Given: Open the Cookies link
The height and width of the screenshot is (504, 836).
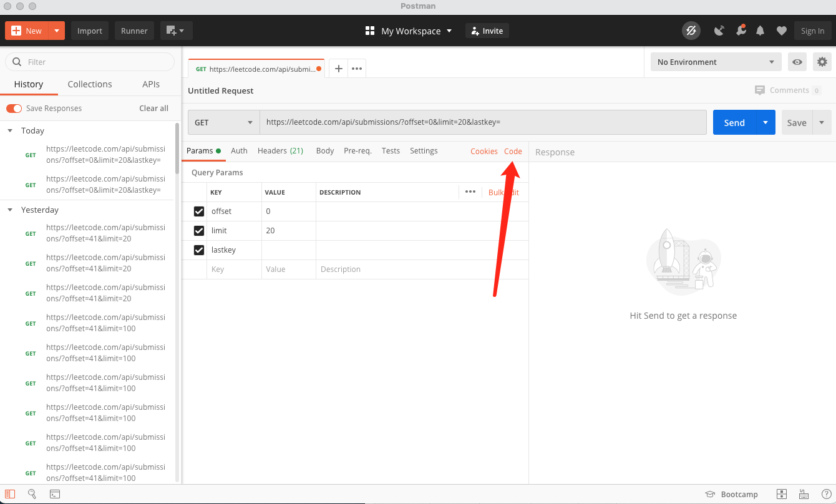Looking at the screenshot, I should (x=484, y=152).
